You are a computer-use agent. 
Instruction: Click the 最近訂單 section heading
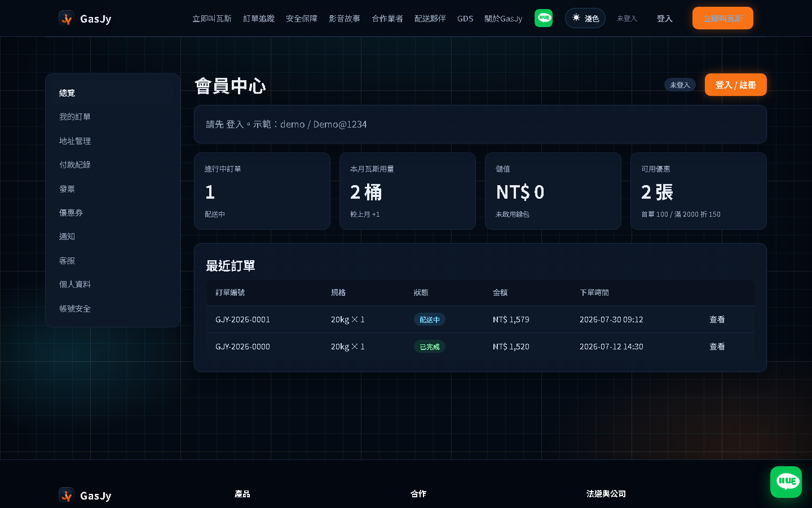tap(231, 266)
